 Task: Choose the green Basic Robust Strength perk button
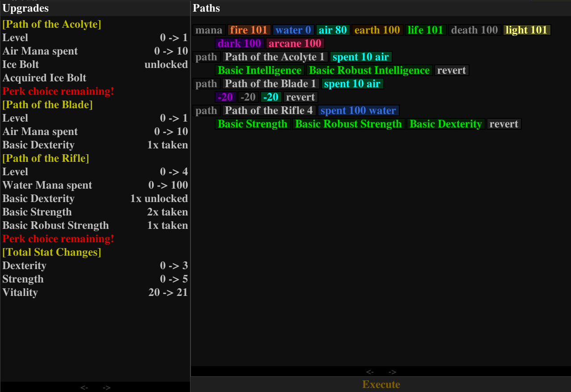pyautogui.click(x=349, y=124)
